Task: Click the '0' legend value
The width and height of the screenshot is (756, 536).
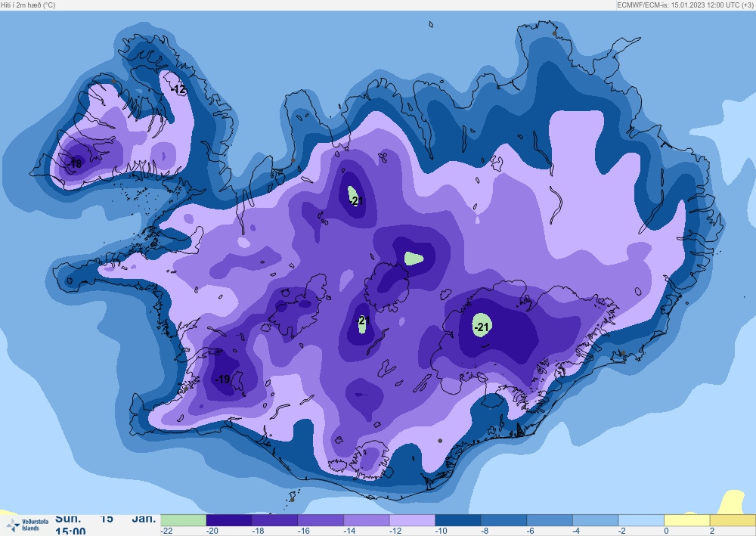Action: pos(666,531)
